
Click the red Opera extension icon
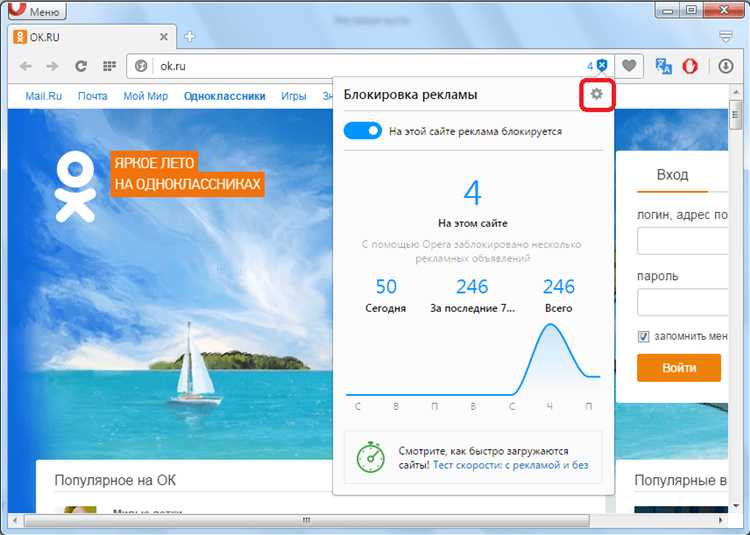click(690, 66)
